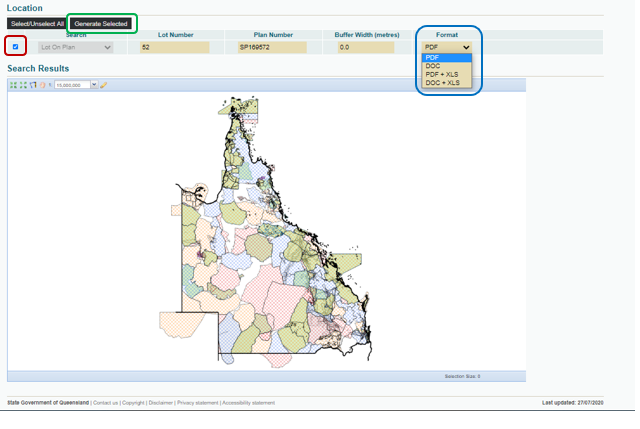Select the rectangle selection tool icon

click(33, 85)
